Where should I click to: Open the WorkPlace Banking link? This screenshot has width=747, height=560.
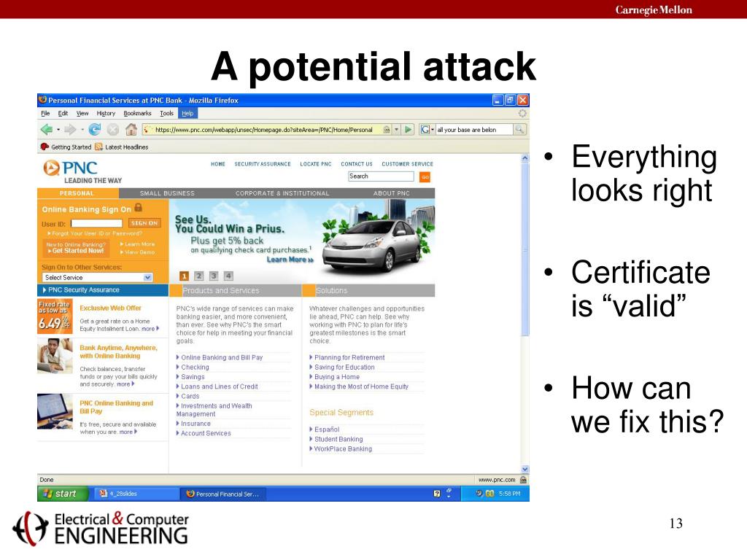tap(343, 449)
